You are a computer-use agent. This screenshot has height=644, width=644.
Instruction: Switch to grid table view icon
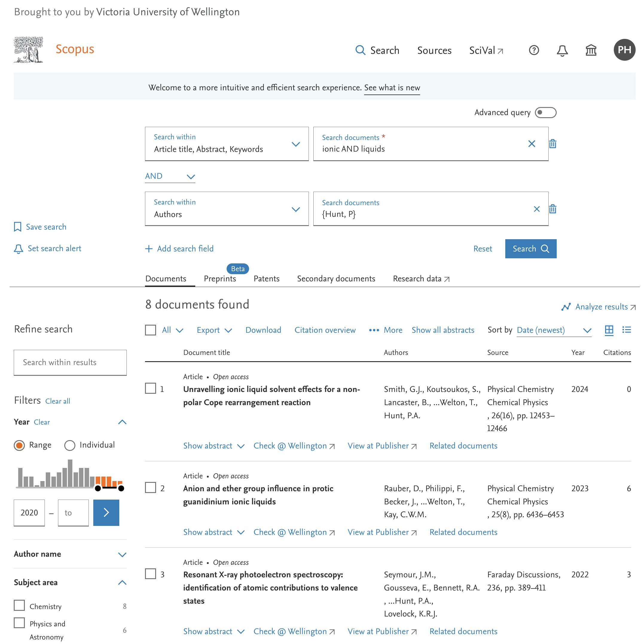(x=609, y=330)
